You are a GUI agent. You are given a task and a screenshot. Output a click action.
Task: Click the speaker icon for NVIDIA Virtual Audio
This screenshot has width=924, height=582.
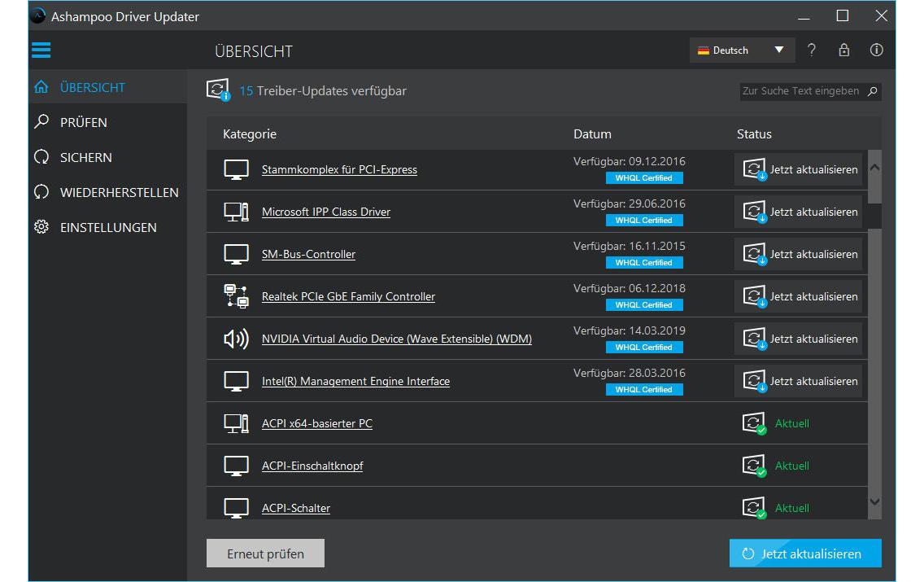tap(236, 339)
